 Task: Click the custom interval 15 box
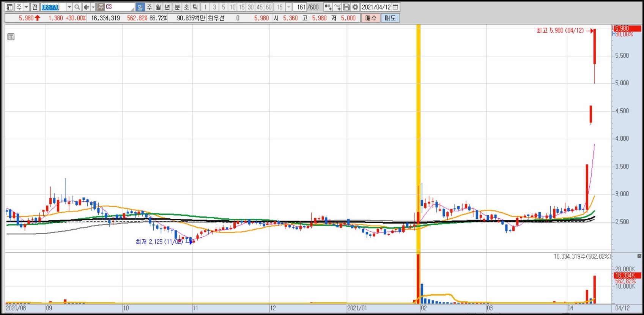click(x=279, y=7)
